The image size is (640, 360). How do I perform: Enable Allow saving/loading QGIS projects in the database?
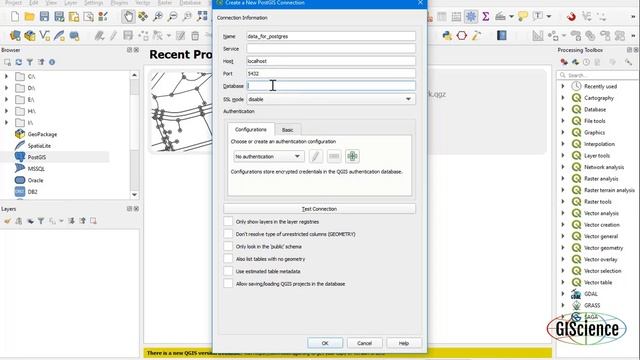click(x=228, y=284)
